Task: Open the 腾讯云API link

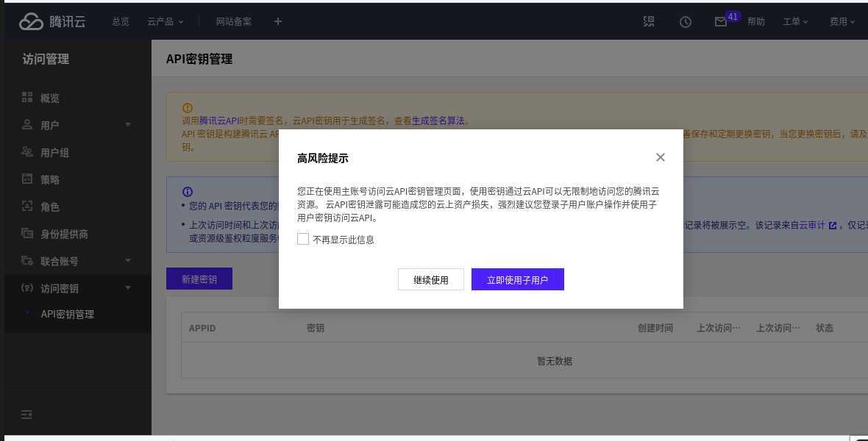Action: pos(219,121)
